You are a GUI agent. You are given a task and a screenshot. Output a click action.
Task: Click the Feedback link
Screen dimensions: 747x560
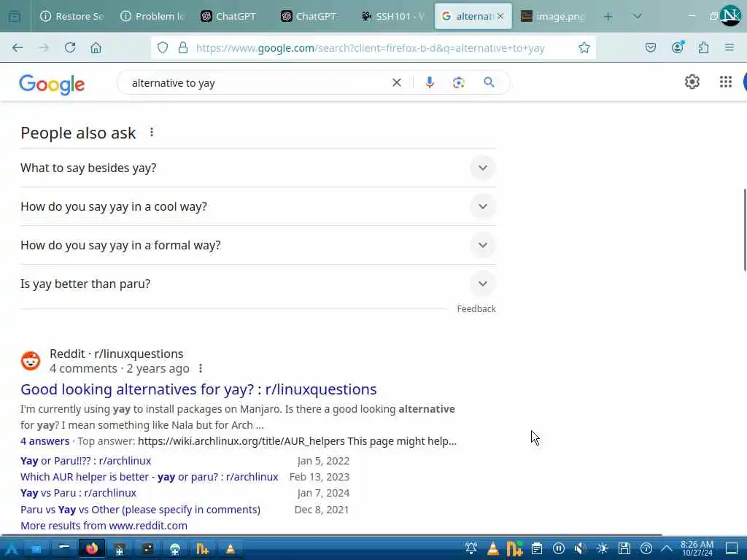click(476, 308)
